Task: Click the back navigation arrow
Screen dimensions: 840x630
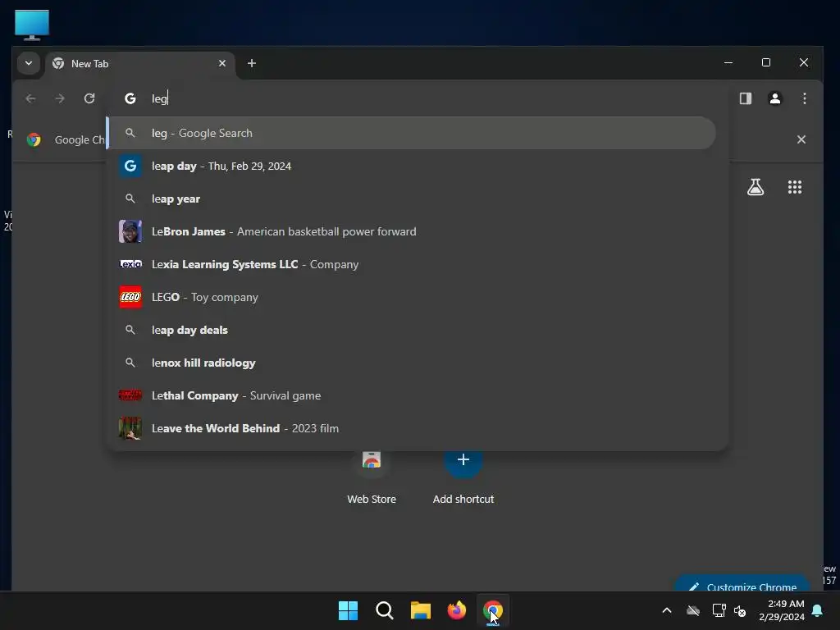Action: click(30, 98)
